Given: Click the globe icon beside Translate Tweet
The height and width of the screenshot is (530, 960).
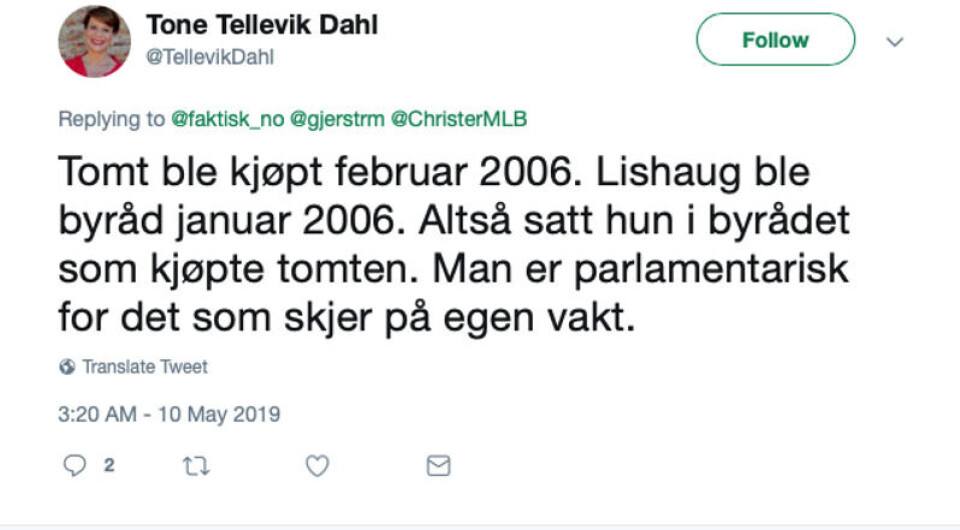Looking at the screenshot, I should pos(67,367).
